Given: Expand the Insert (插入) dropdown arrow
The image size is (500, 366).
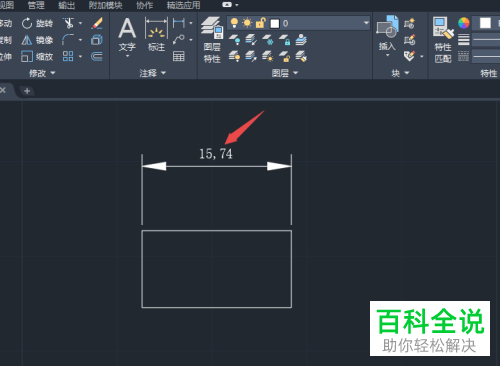Looking at the screenshot, I should 387,55.
